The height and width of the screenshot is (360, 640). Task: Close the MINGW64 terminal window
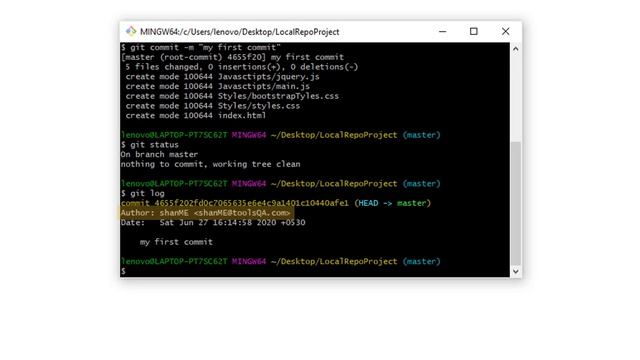[x=505, y=31]
